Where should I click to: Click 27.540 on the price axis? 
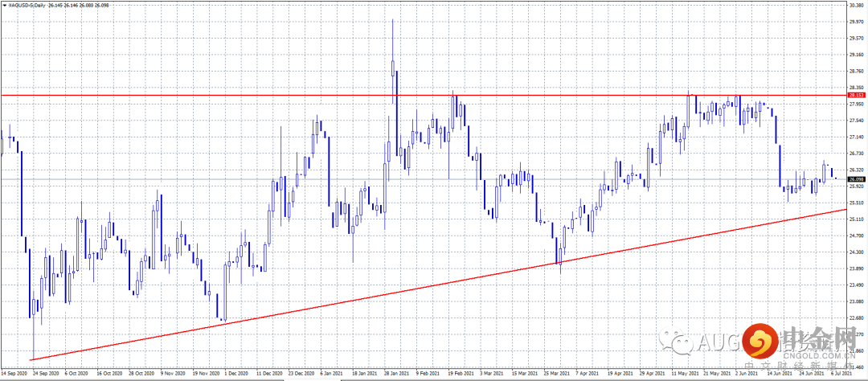(857, 121)
